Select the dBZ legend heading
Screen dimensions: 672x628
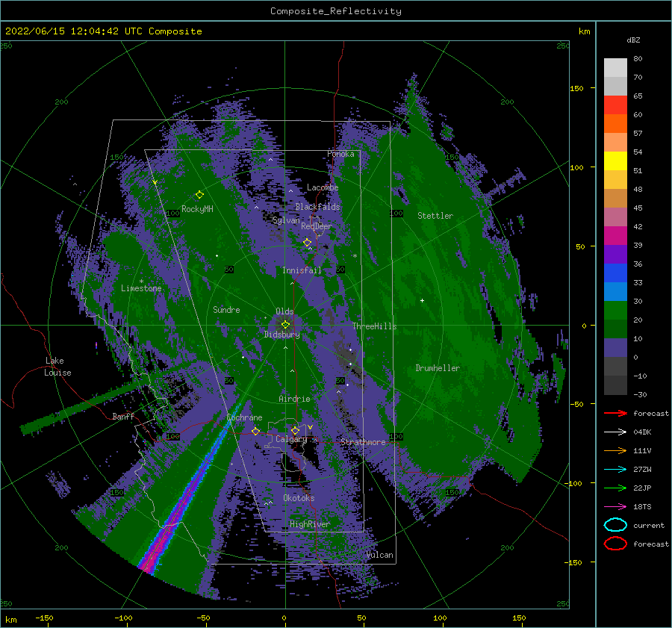[x=633, y=40]
